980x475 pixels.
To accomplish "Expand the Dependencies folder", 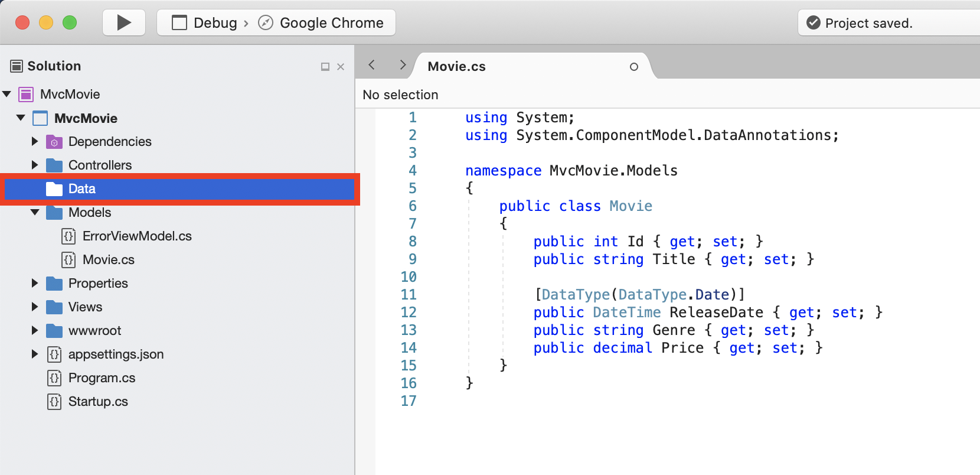I will (35, 141).
